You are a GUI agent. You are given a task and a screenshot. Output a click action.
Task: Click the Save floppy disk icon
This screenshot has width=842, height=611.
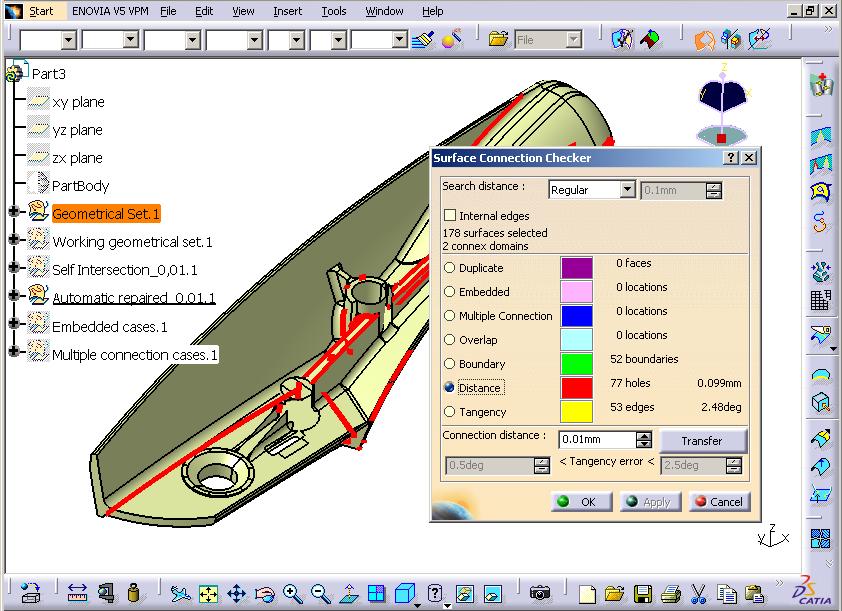[642, 594]
